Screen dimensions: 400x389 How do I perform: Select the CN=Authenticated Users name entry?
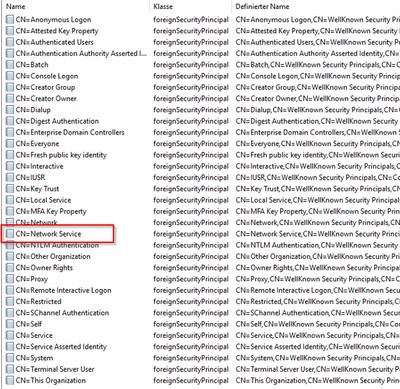tap(55, 42)
